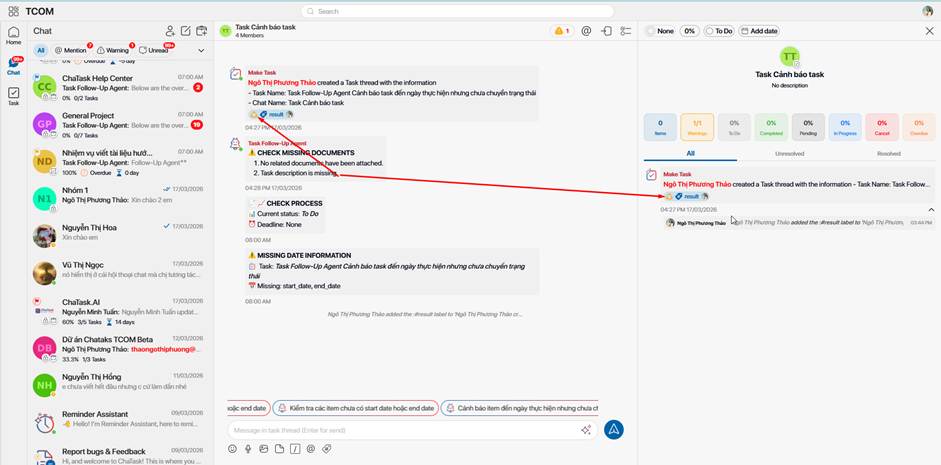Click Add date button
The image size is (941, 465).
[x=759, y=31]
